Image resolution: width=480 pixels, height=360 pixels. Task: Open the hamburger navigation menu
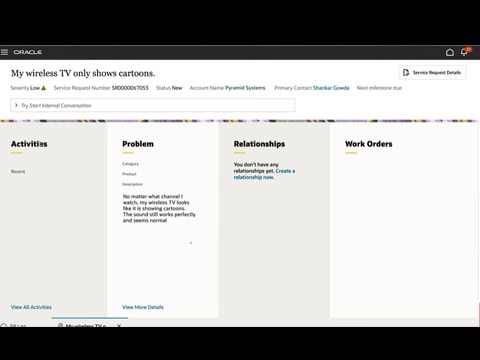4,52
